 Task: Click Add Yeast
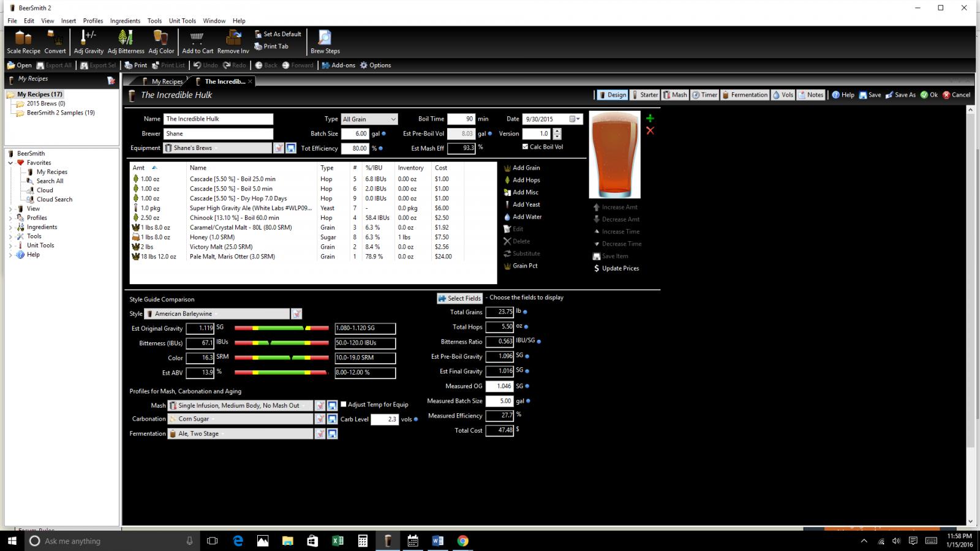coord(522,204)
